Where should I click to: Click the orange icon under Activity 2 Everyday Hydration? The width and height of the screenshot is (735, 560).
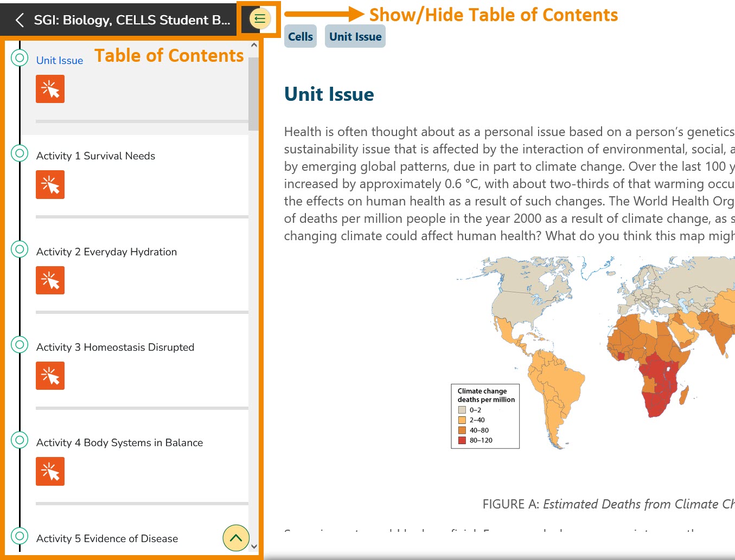tap(50, 280)
